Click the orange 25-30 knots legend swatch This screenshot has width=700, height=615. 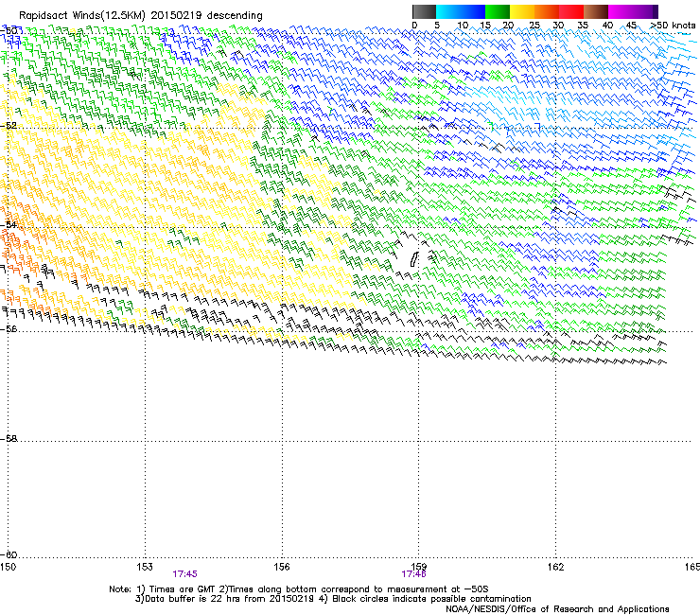coord(547,11)
